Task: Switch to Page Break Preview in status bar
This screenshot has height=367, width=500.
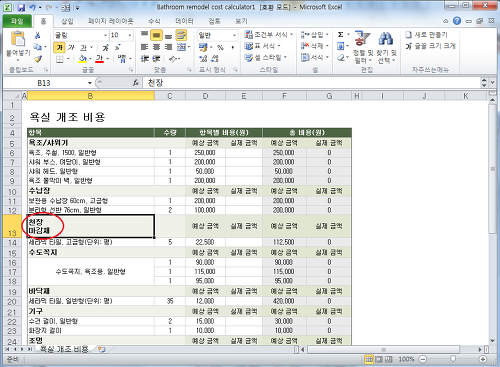Action: point(389,359)
